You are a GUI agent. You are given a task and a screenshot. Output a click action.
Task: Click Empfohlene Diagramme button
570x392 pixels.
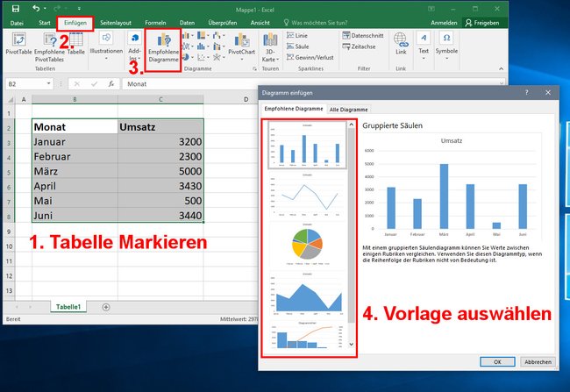point(163,47)
